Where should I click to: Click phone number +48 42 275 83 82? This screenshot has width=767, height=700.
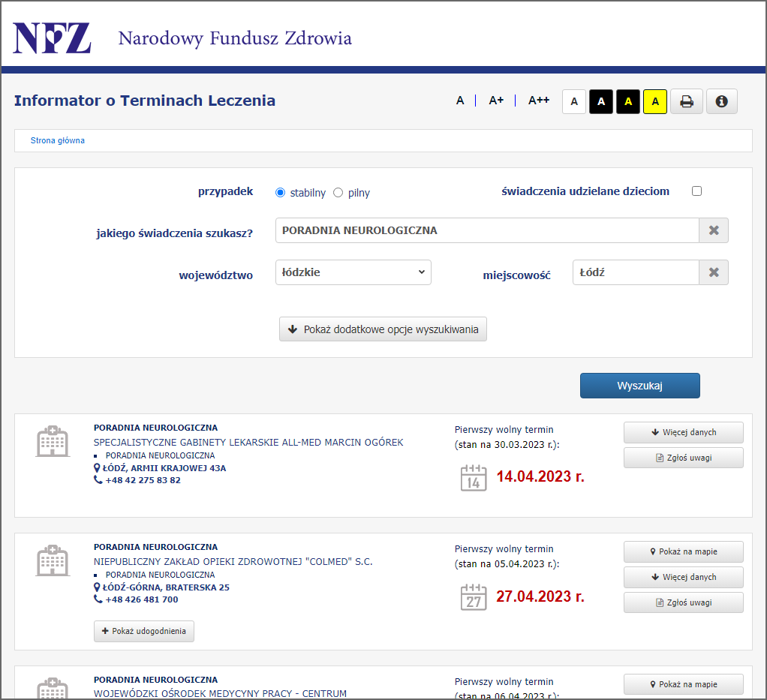click(143, 480)
